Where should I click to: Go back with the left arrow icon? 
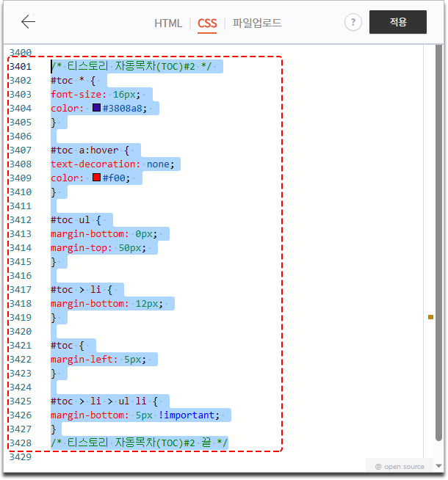(29, 22)
